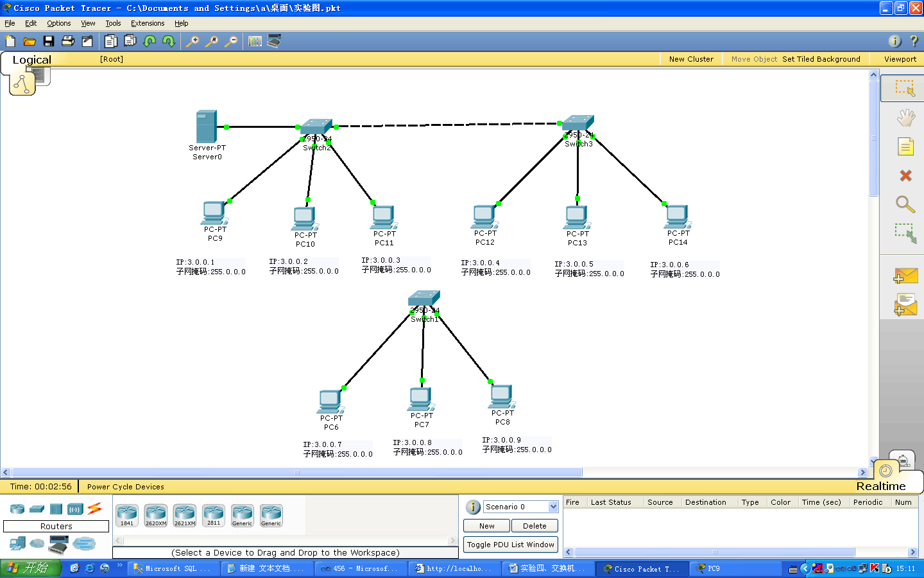Viewport: 924px width, 578px height.
Task: Activate the red X Delete tool
Action: click(x=905, y=175)
